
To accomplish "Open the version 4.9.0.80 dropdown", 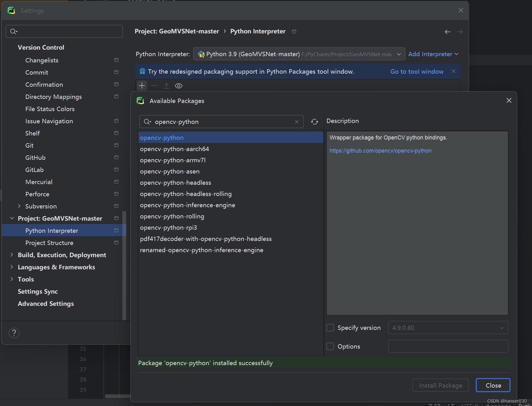I will click(448, 328).
